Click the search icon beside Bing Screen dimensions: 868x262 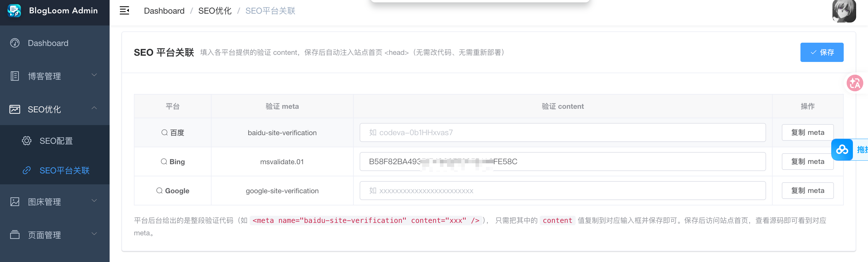(x=164, y=162)
